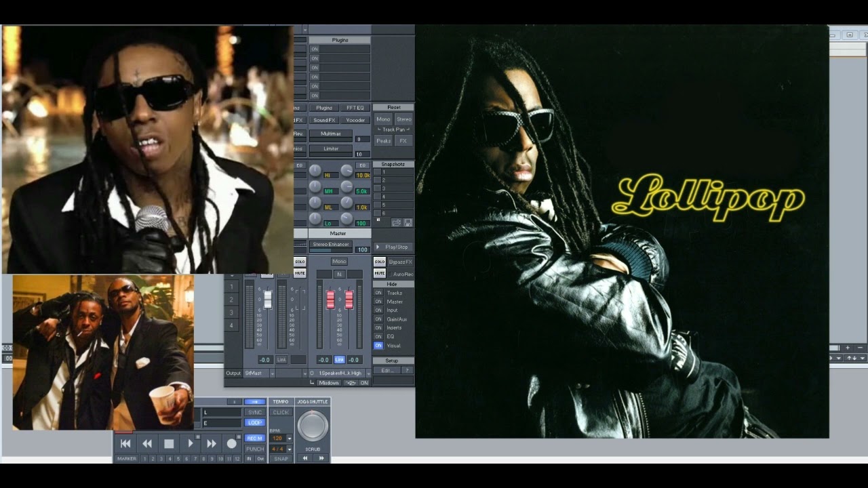Click the Bypass FX button

pyautogui.click(x=401, y=262)
